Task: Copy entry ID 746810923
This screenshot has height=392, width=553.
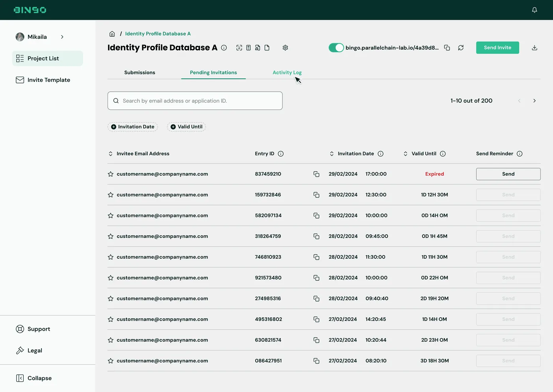Action: tap(316, 257)
